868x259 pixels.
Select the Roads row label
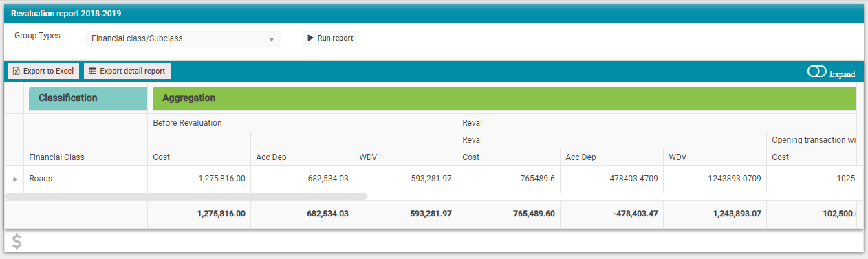(x=41, y=179)
